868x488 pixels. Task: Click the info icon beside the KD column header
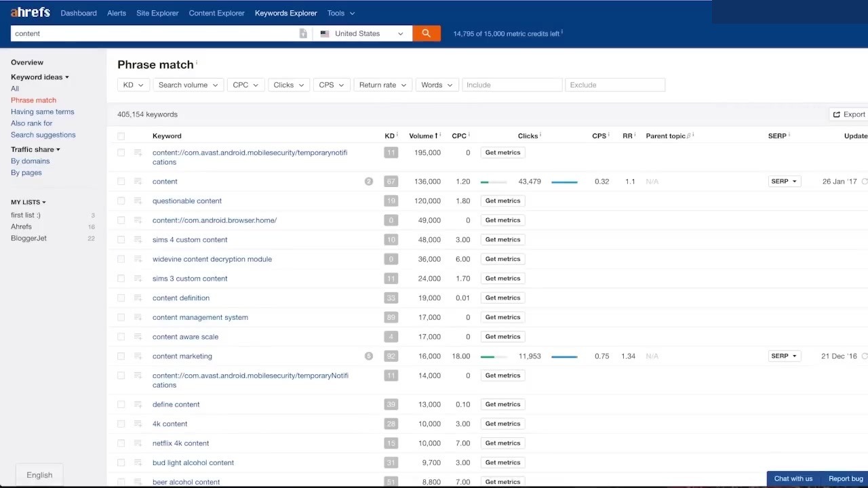[397, 135]
